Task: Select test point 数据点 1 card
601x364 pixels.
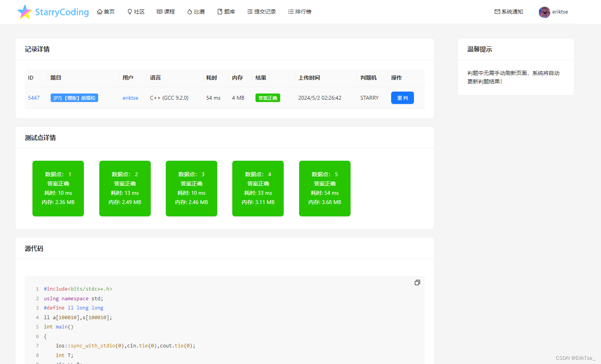Action: (58, 189)
